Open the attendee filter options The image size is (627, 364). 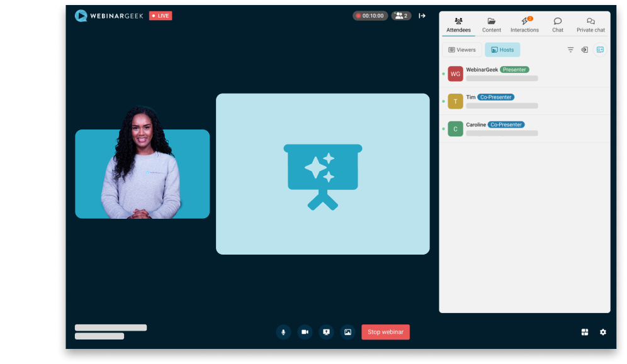pyautogui.click(x=570, y=50)
